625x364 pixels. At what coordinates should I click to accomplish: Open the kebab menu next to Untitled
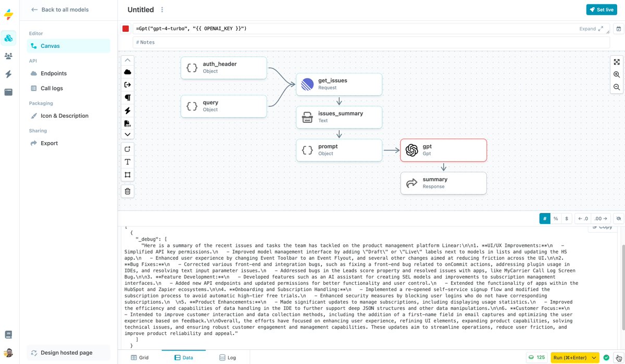coord(161,9)
